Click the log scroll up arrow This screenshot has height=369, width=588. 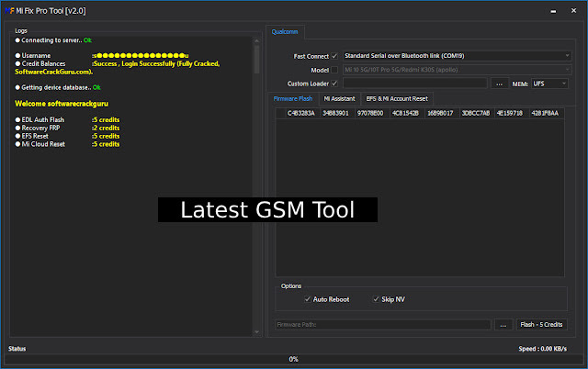[x=257, y=40]
